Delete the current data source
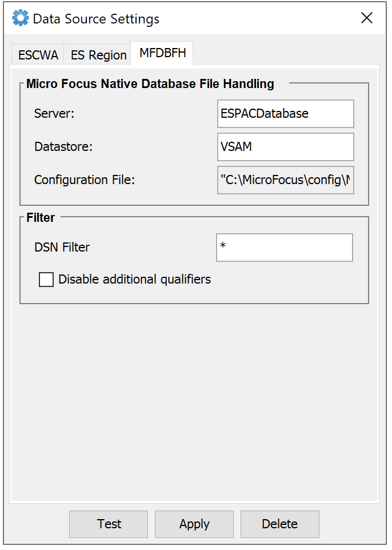This screenshot has height=550, width=392. coord(279,524)
